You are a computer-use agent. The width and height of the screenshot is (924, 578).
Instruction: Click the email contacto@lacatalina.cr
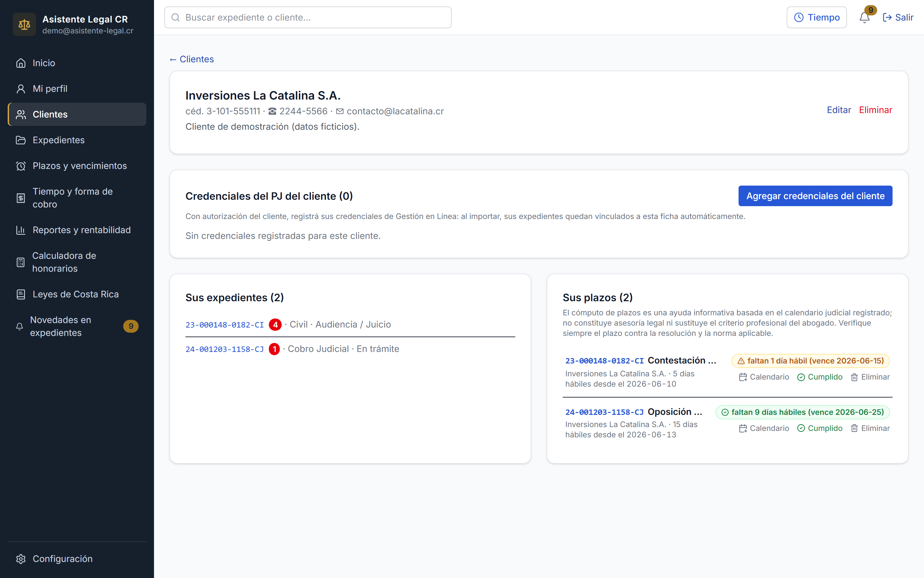pyautogui.click(x=395, y=111)
